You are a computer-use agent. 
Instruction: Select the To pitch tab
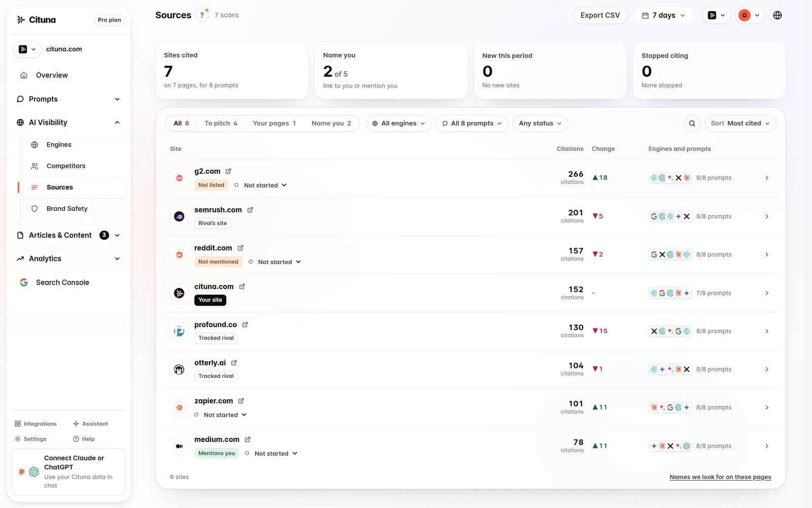click(x=221, y=123)
